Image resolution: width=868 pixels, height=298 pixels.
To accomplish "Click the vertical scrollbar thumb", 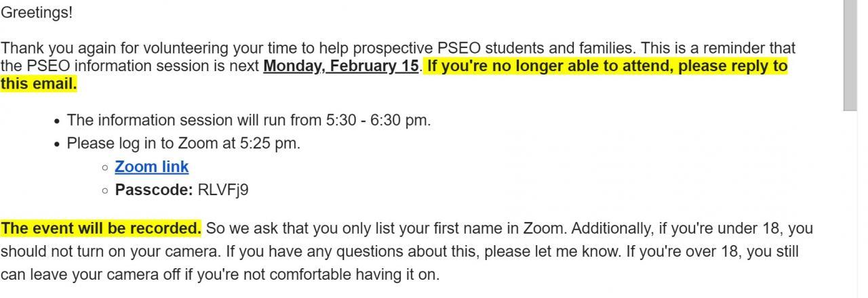I will tap(850, 54).
